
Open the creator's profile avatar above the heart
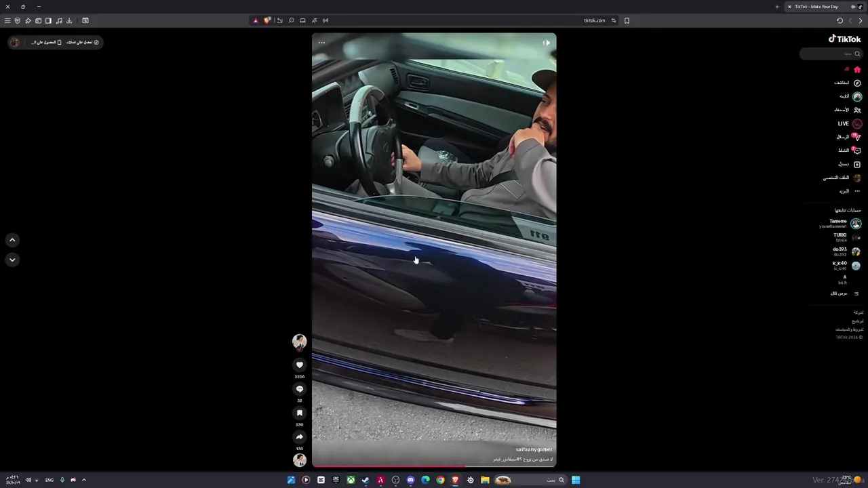pos(299,342)
